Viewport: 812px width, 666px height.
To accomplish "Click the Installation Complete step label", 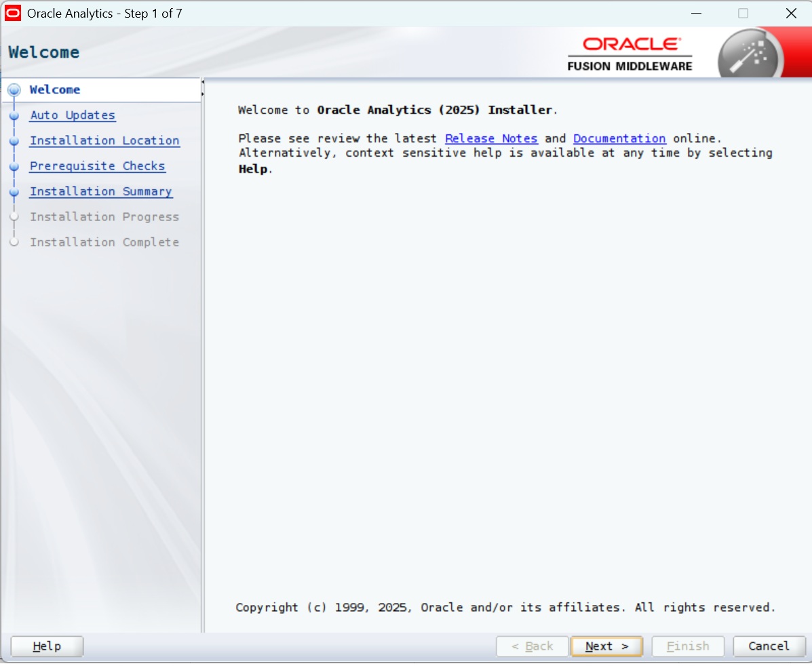I will coord(104,242).
